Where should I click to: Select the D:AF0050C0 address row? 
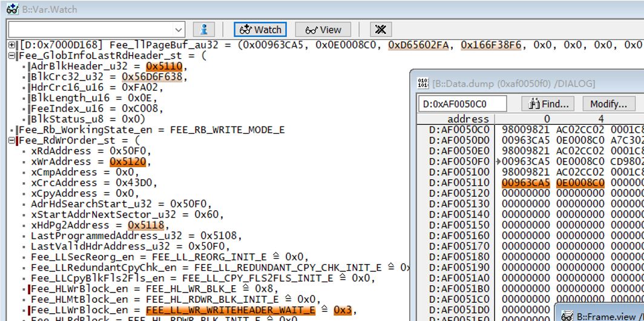(459, 130)
